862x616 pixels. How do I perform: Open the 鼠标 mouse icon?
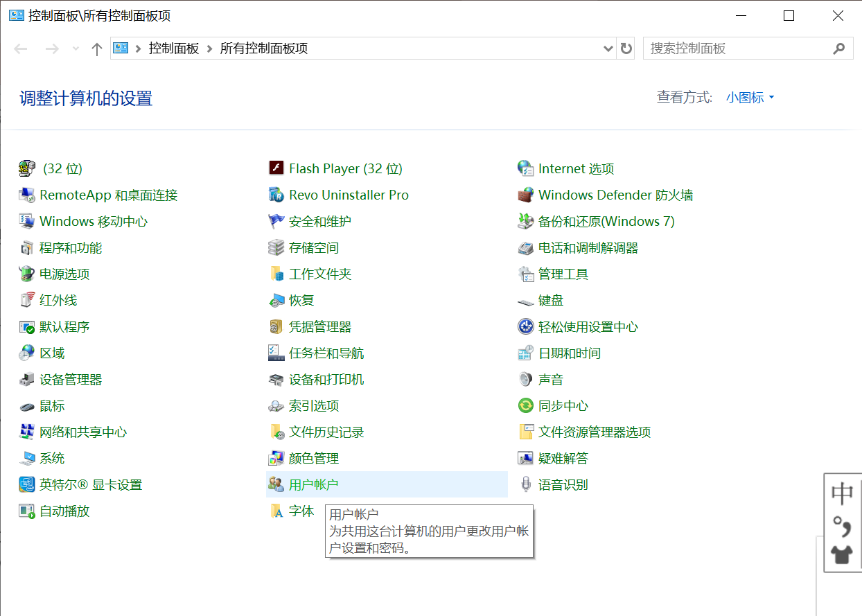27,405
